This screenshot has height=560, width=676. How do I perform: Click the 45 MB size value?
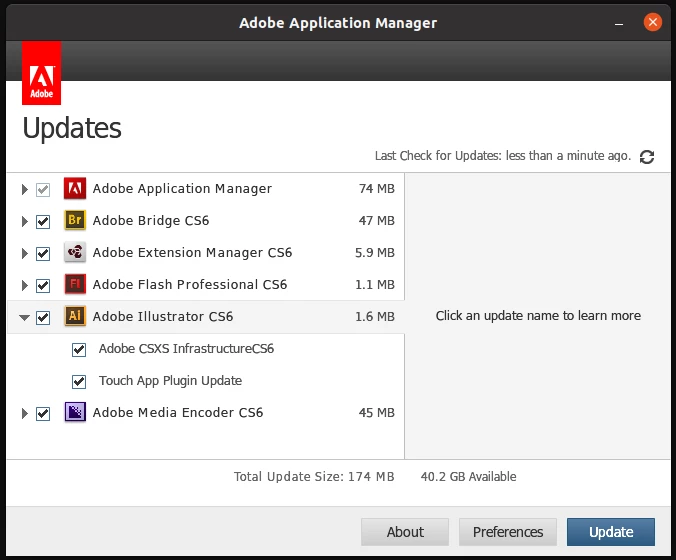pyautogui.click(x=376, y=413)
